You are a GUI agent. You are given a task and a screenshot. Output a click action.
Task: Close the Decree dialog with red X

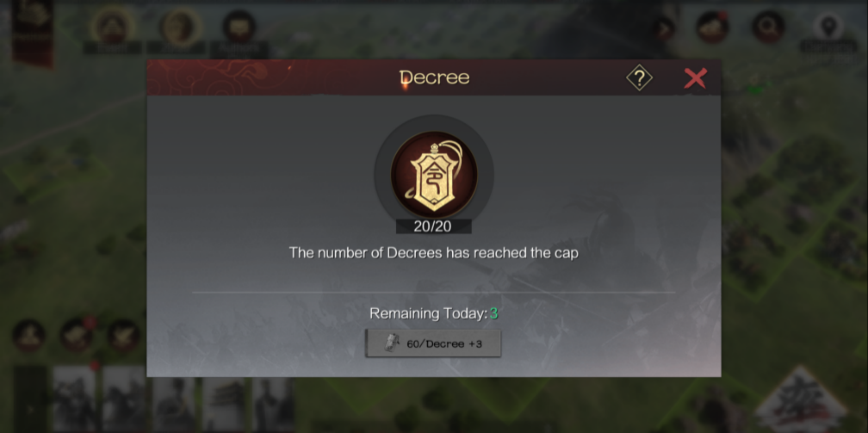pos(695,78)
